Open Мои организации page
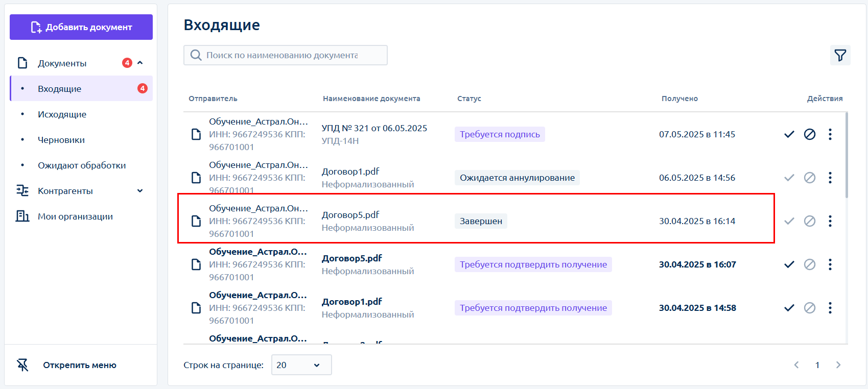 click(75, 216)
